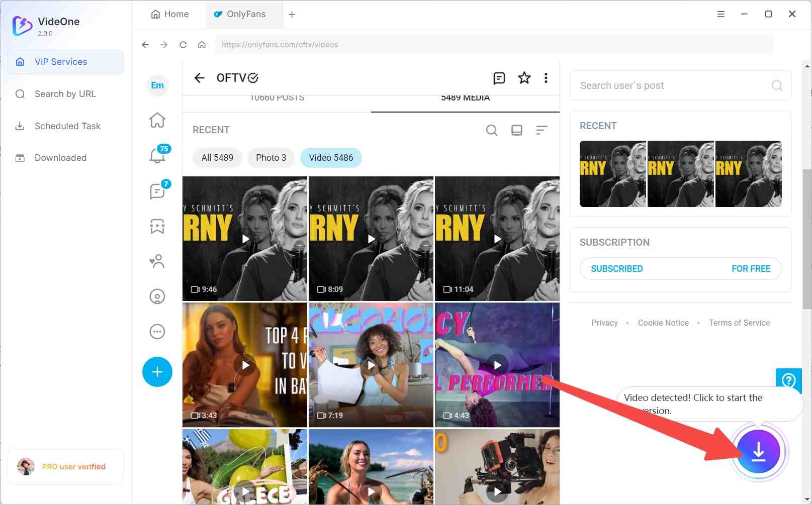The height and width of the screenshot is (505, 812).
Task: Open the subscriptions heart-person icon
Action: (x=157, y=261)
